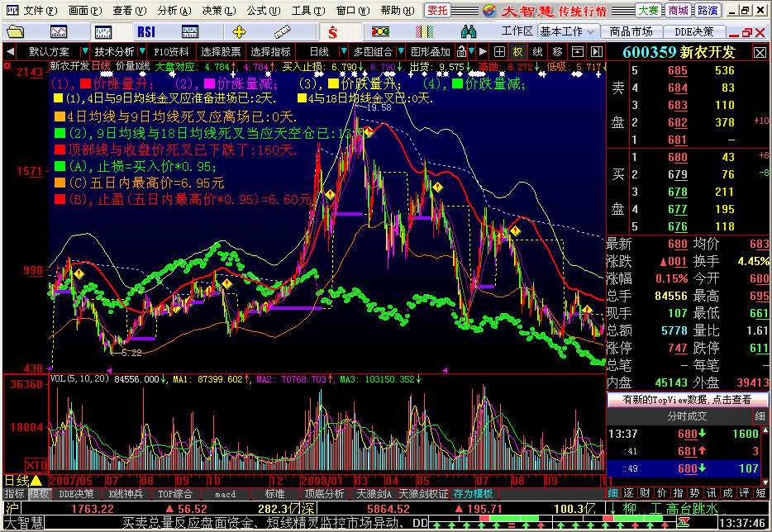Click the play arrow icon in chart toolbar
Image resolution: width=772 pixels, height=532 pixels.
click(x=483, y=51)
